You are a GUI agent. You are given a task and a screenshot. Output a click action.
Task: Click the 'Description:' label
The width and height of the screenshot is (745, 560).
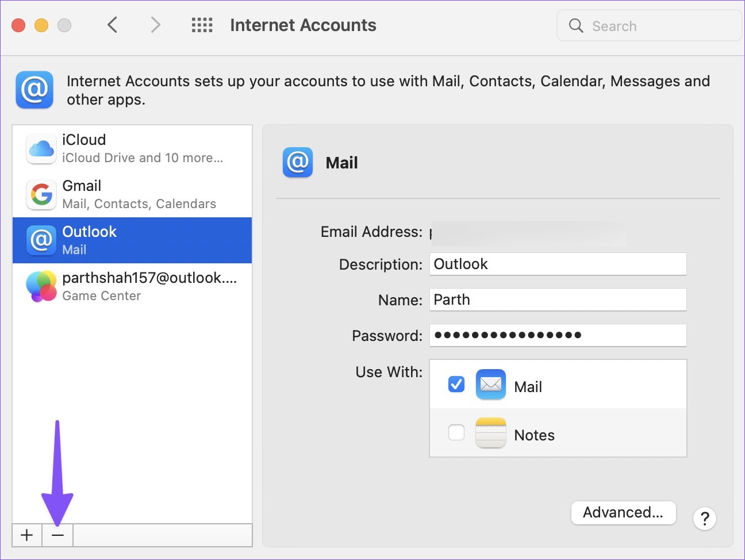(381, 264)
